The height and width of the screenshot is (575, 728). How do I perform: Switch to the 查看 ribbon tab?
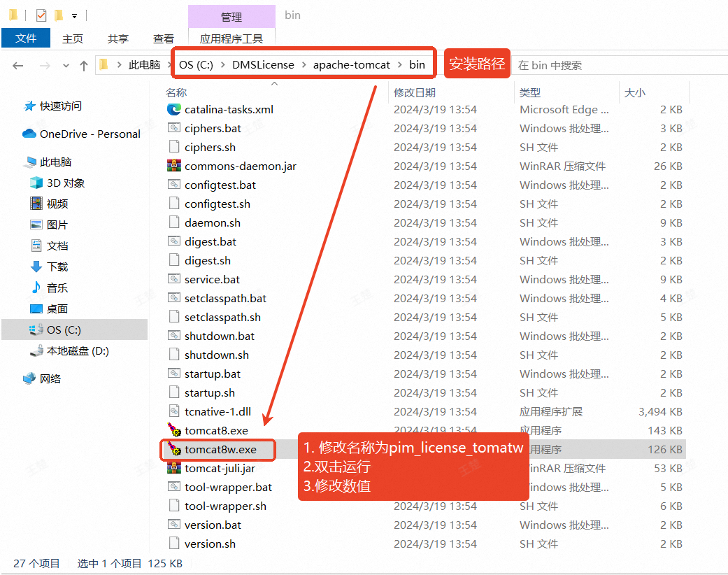(164, 39)
